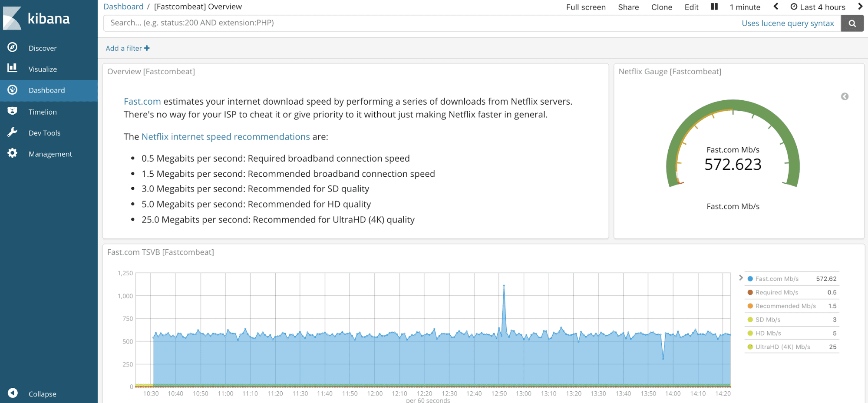868x403 pixels.
Task: Toggle the Fast.com Mb/s series color dot
Action: click(x=750, y=279)
